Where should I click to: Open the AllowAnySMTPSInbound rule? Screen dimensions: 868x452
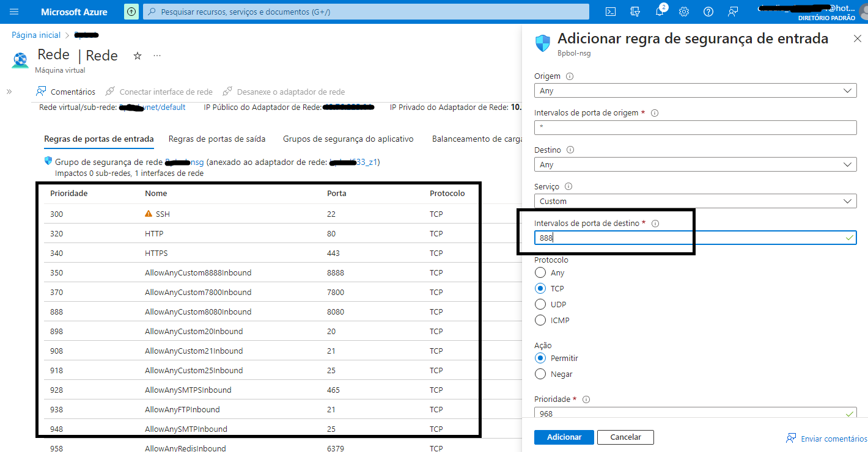click(188, 390)
